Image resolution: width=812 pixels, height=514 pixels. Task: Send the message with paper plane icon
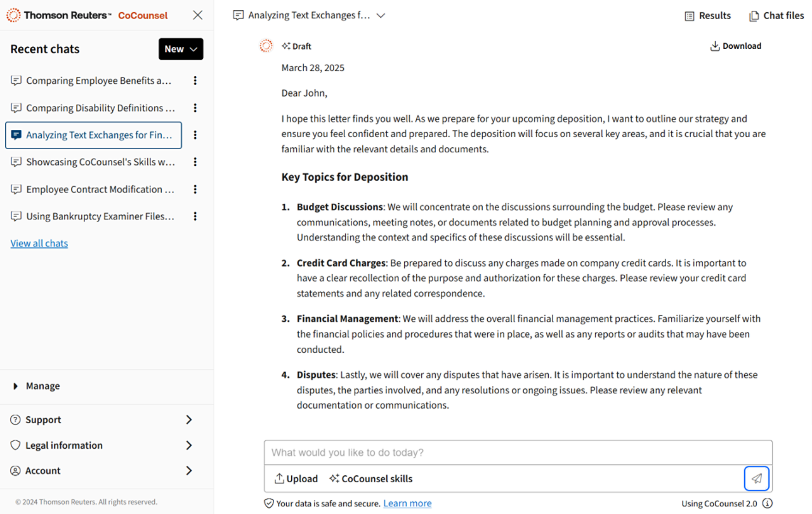pos(757,478)
